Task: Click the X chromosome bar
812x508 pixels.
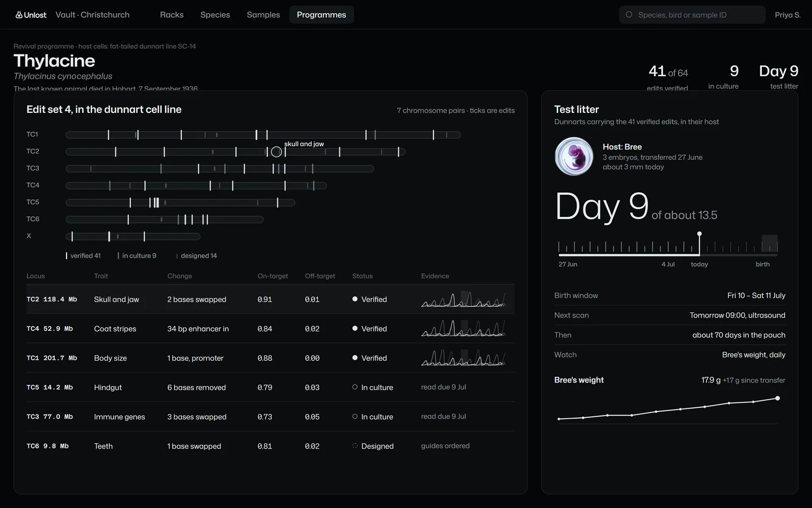Action: point(133,236)
